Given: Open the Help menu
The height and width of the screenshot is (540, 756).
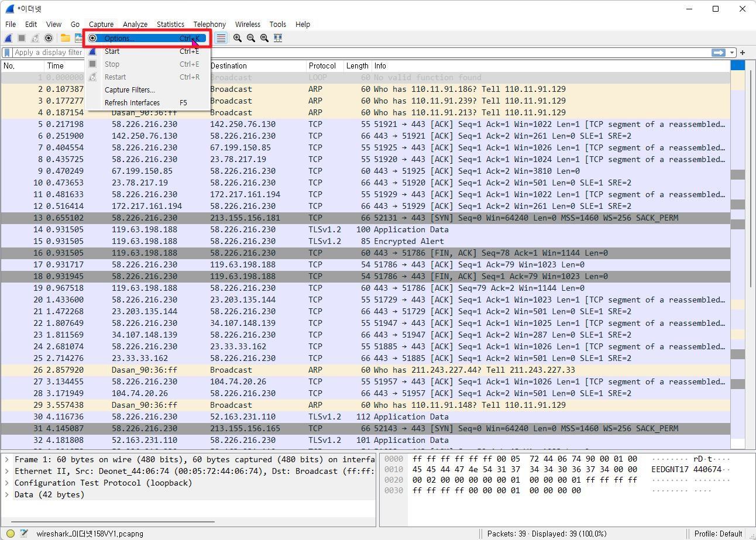Looking at the screenshot, I should (x=303, y=24).
